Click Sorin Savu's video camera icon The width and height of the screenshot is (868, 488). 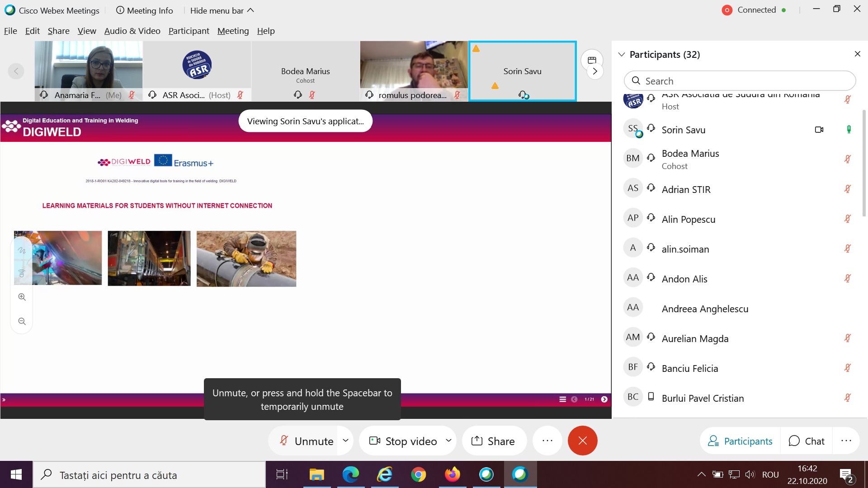[x=819, y=130]
